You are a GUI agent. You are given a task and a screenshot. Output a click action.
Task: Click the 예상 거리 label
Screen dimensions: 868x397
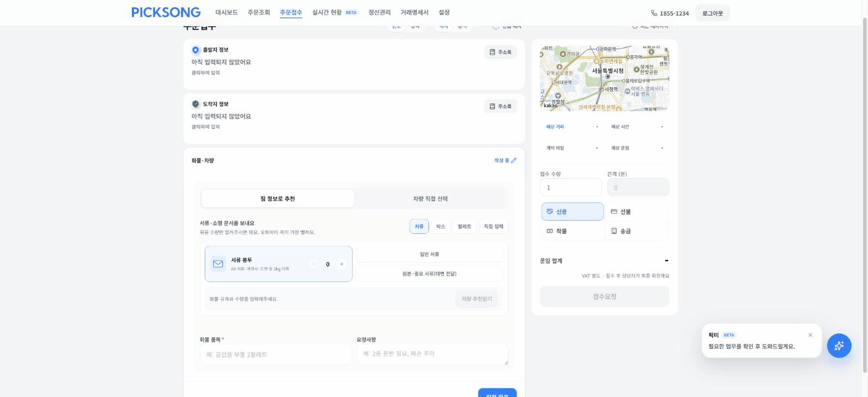pyautogui.click(x=555, y=127)
